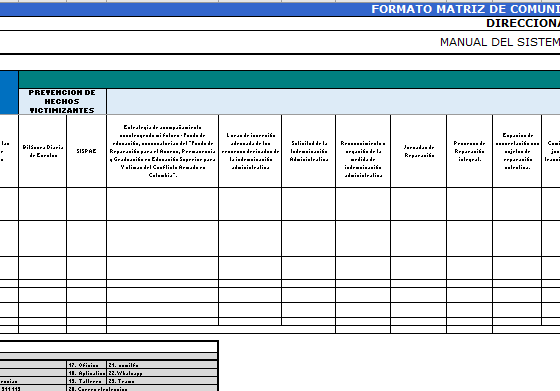Viewport: 560px width, 391px height.
Task: Select the first empty cell under SISPAE
Action: [86, 204]
